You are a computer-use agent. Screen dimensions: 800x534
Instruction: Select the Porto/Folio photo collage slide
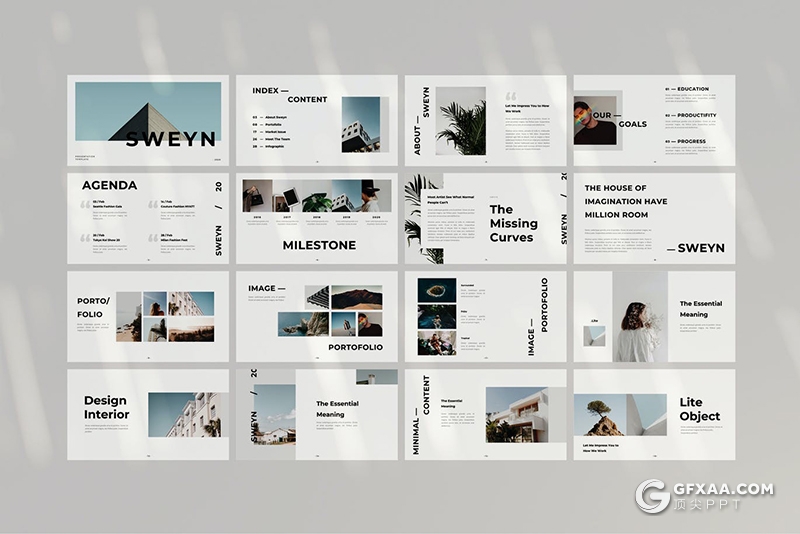[148, 316]
